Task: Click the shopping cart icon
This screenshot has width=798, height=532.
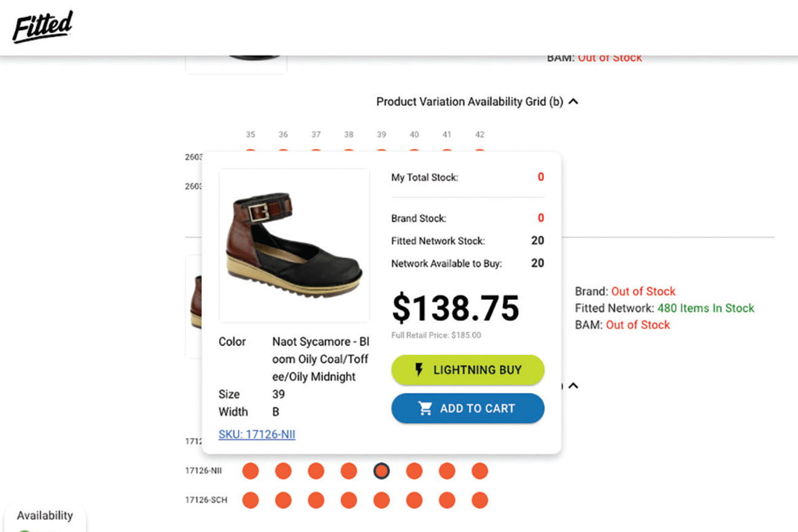Action: point(425,408)
